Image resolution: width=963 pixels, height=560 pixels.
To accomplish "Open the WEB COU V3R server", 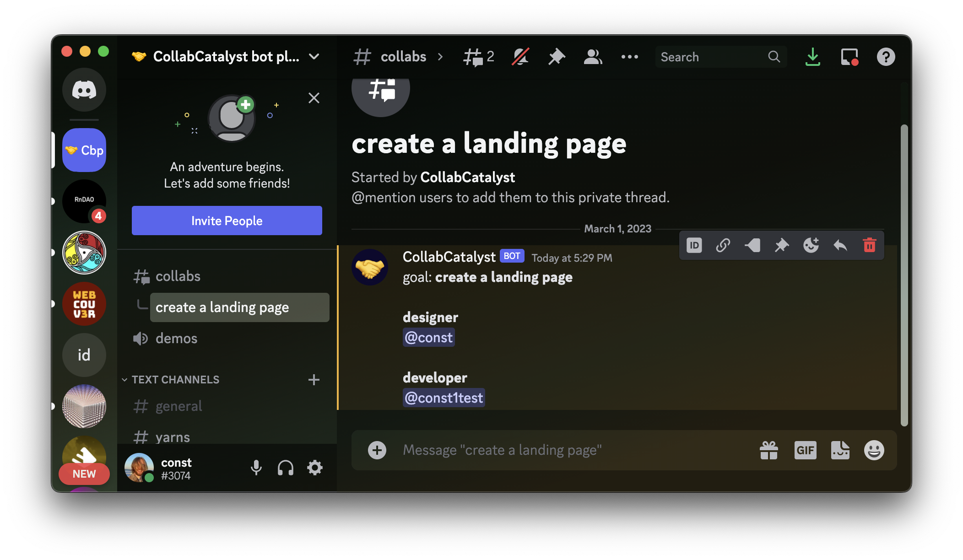I will point(84,304).
